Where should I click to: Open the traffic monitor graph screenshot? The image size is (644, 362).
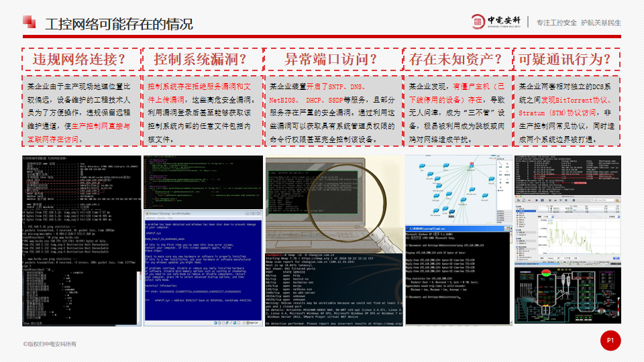pyautogui.click(x=568, y=230)
